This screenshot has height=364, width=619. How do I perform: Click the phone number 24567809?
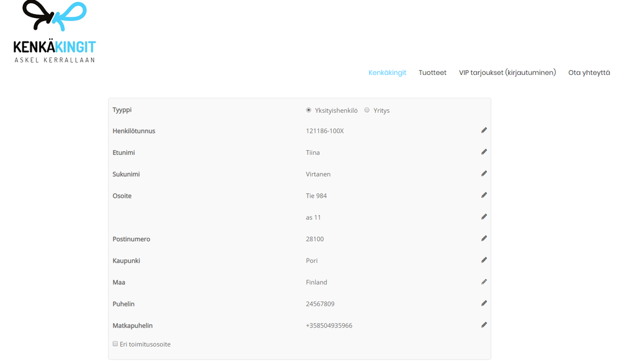(x=320, y=304)
